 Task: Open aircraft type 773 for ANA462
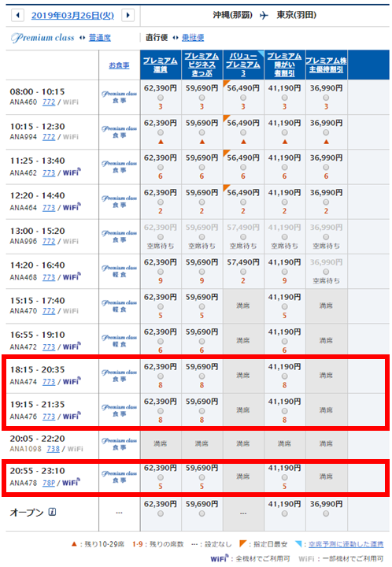49,172
